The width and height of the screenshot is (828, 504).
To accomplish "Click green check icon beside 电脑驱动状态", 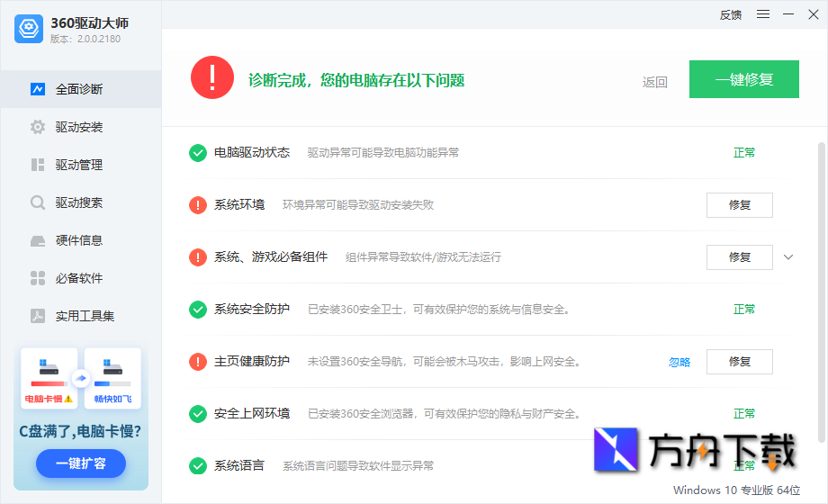I will (x=198, y=153).
